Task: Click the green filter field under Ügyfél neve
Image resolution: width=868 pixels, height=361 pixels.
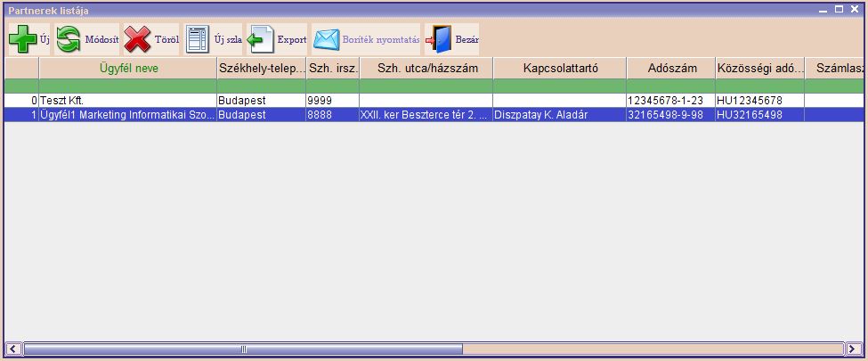Action: pos(128,86)
